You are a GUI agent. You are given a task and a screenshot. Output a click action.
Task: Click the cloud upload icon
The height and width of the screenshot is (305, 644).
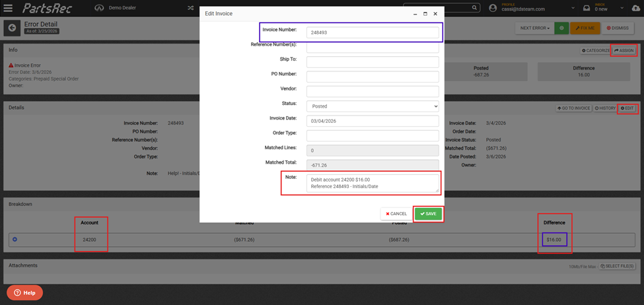(637, 8)
